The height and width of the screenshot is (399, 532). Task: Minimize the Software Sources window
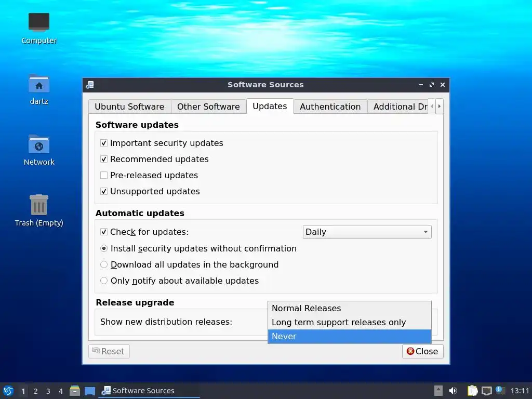click(x=421, y=85)
